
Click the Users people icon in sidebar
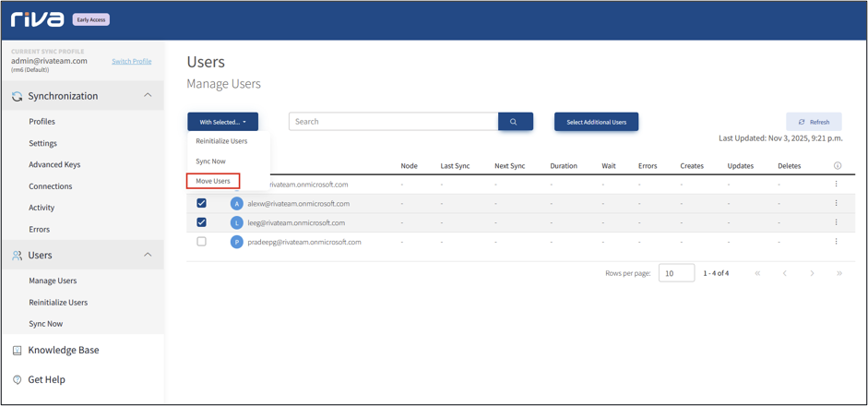(x=18, y=256)
